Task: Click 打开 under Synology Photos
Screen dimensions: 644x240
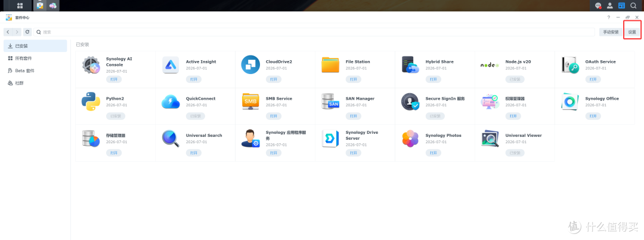Action: (x=434, y=153)
